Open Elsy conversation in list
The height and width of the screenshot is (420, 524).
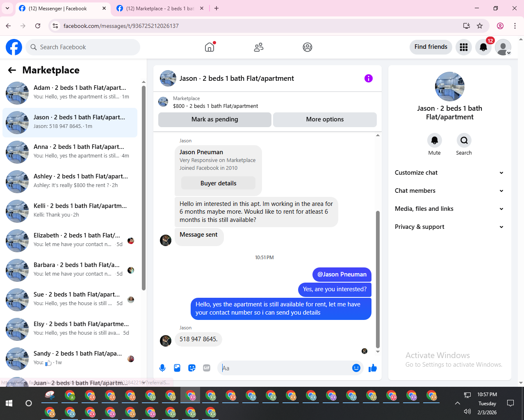click(x=70, y=329)
